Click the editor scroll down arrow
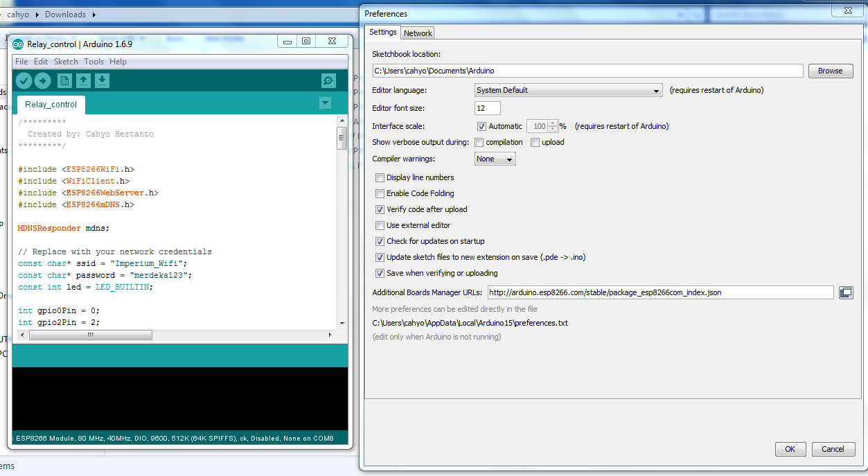 pos(342,324)
